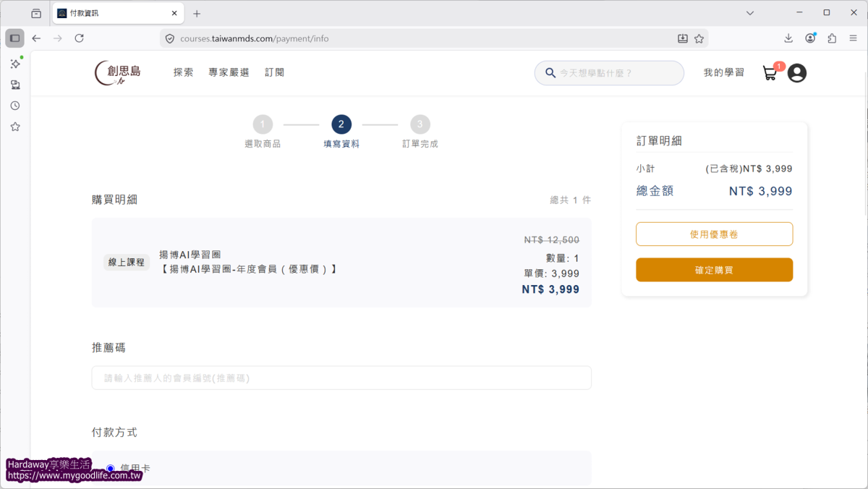Click the browser forward arrow
This screenshot has height=489, width=868.
[58, 38]
